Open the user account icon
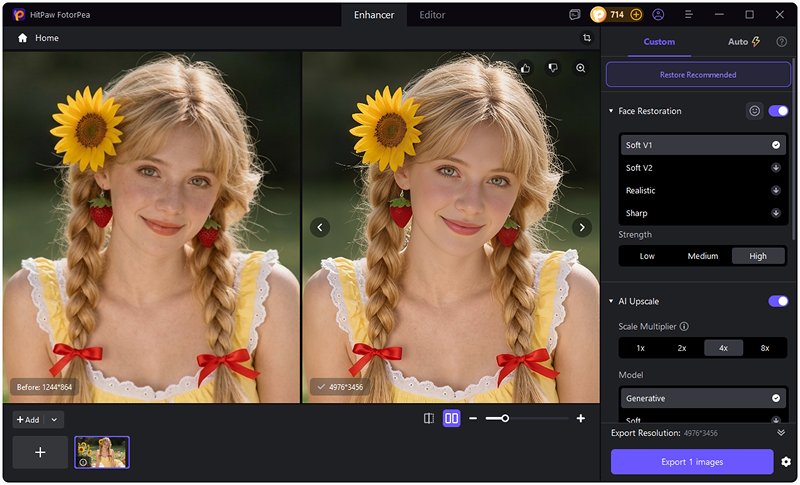Viewport: 800px width, 485px height. (x=658, y=15)
